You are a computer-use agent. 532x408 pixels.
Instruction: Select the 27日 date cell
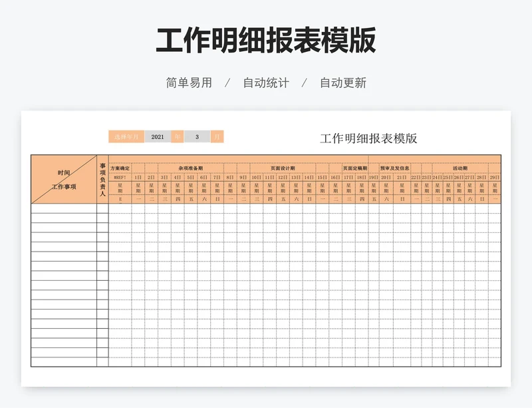coord(469,177)
